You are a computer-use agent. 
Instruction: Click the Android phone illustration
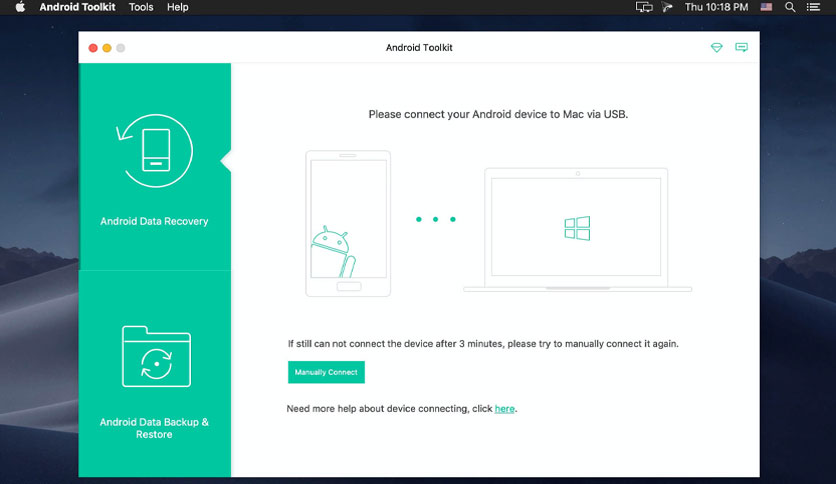coord(348,223)
